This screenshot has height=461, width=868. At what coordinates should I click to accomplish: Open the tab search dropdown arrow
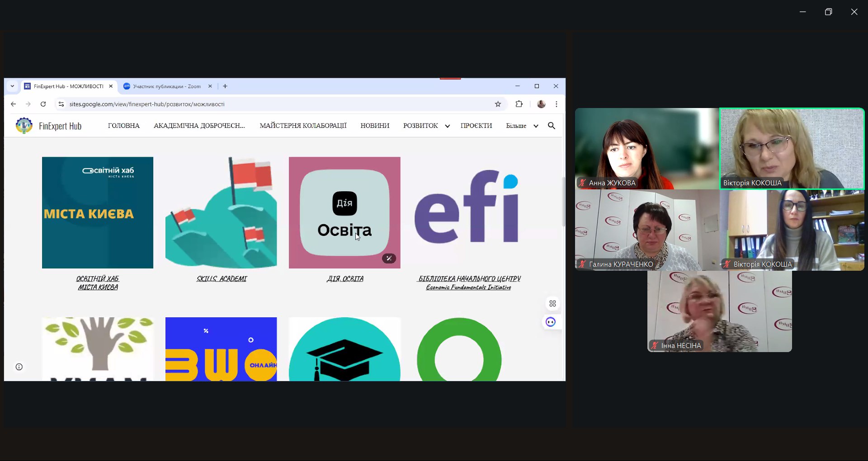pos(12,86)
